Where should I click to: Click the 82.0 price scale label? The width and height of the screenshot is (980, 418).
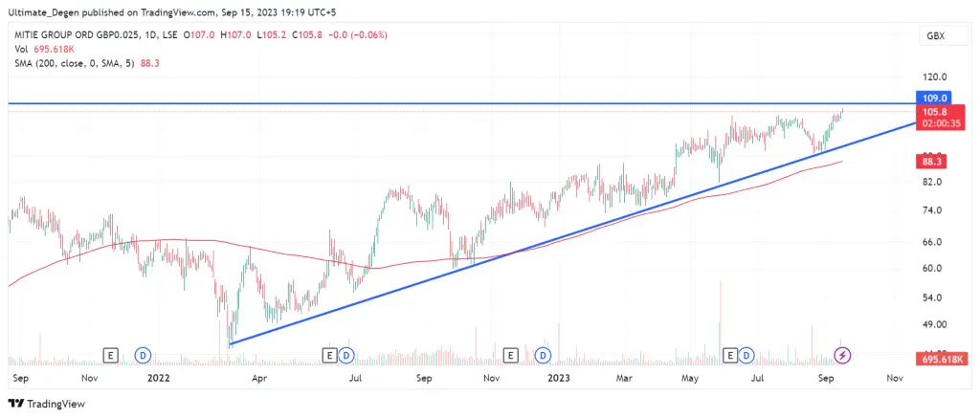(x=930, y=182)
